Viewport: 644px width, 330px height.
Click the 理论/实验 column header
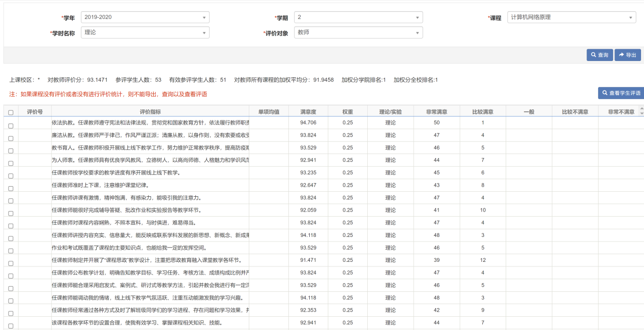(x=390, y=111)
